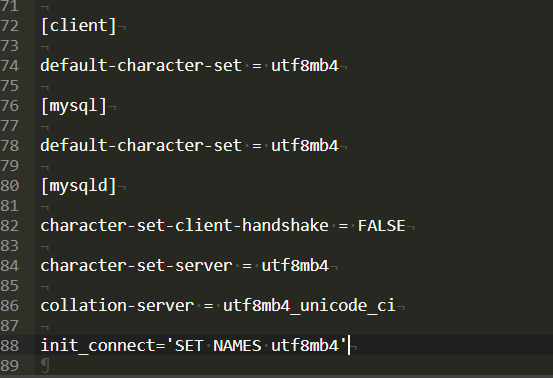Click collation-server key on line 86
Viewport: 553px width, 378px height.
(x=117, y=306)
